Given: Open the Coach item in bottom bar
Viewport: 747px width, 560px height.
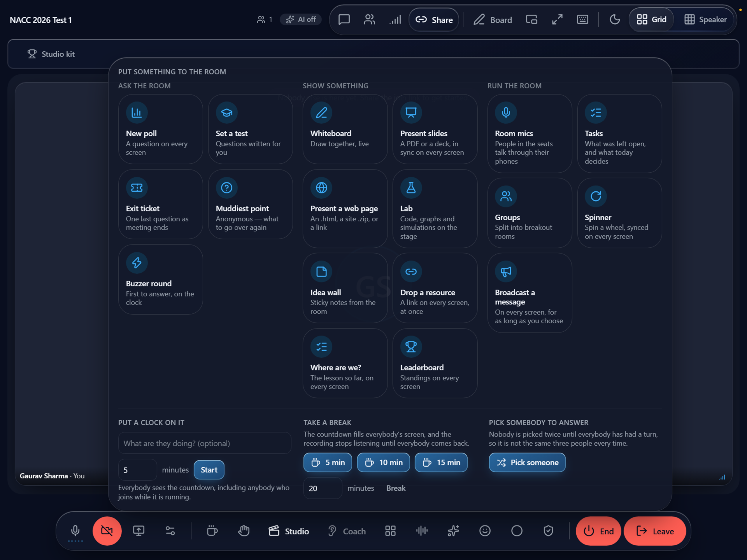Looking at the screenshot, I should tap(347, 531).
